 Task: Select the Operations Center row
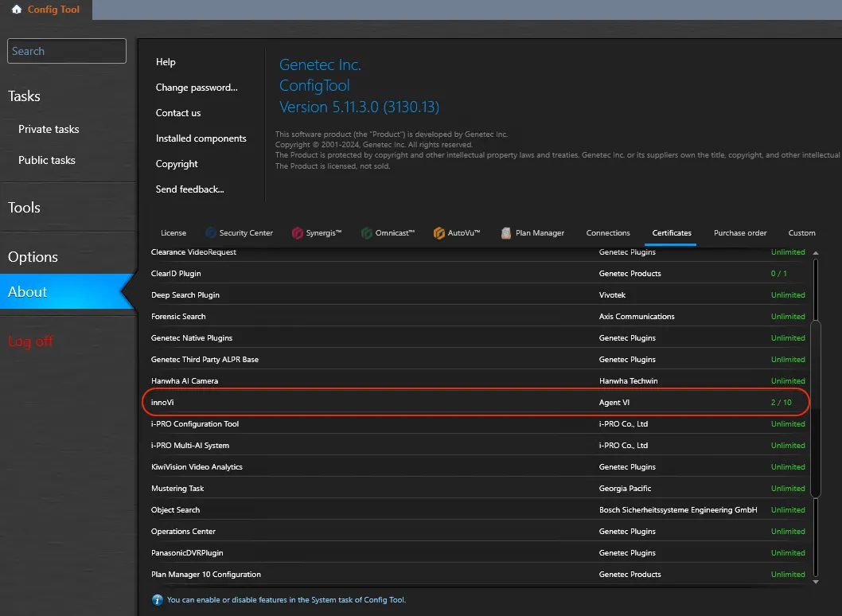point(478,531)
